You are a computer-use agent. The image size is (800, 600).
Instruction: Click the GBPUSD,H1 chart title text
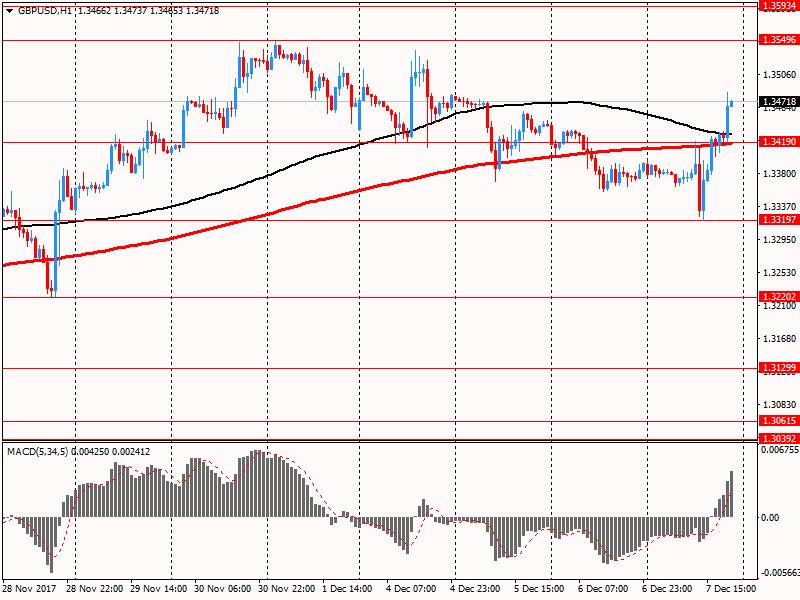pyautogui.click(x=44, y=11)
